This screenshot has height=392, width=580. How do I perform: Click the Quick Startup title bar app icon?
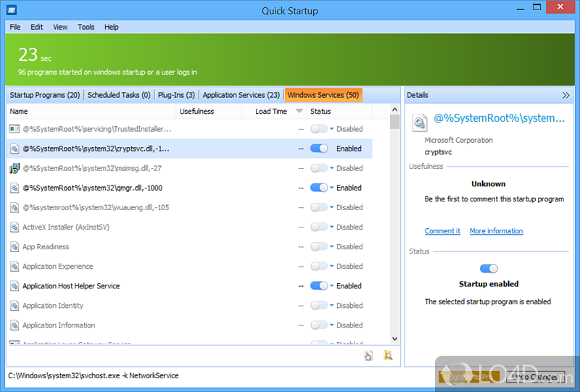click(x=10, y=10)
